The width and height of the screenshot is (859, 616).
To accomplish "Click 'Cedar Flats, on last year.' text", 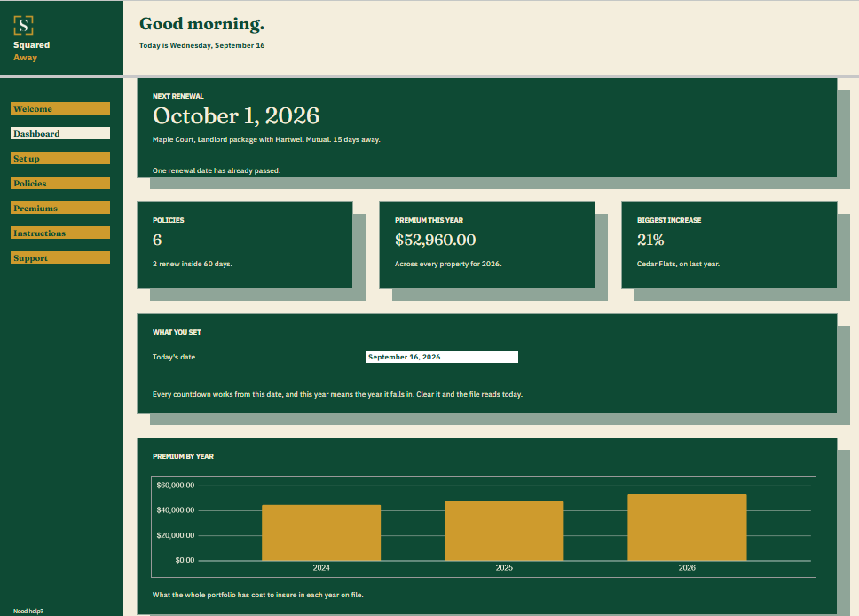I will [678, 264].
